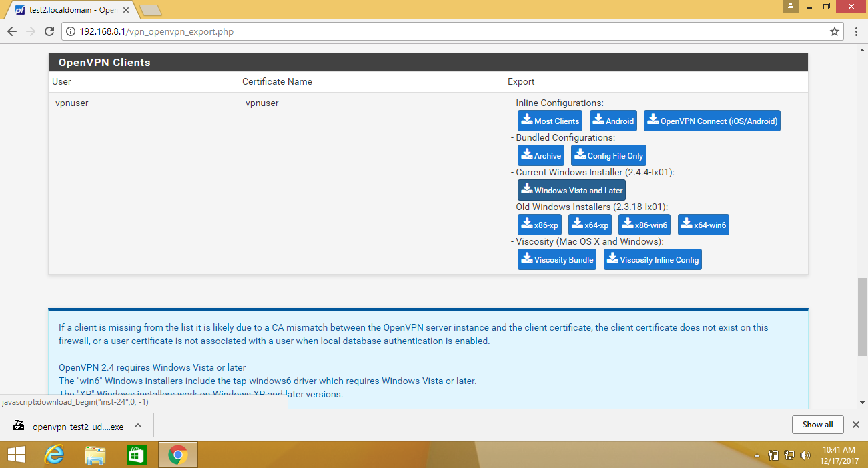Open power status tray icon
Screen dimensions: 868x468
774,456
